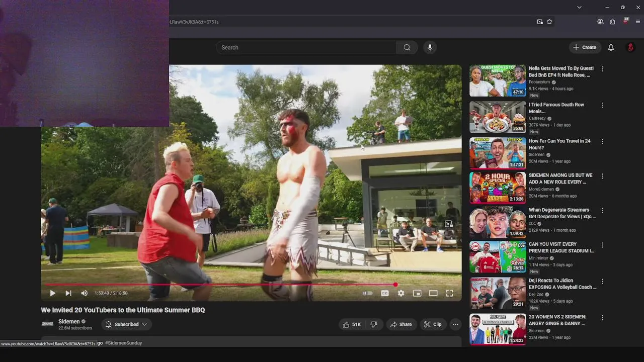This screenshot has height=362, width=644.
Task: Open Calfreezy channel name
Action: pyautogui.click(x=537, y=119)
